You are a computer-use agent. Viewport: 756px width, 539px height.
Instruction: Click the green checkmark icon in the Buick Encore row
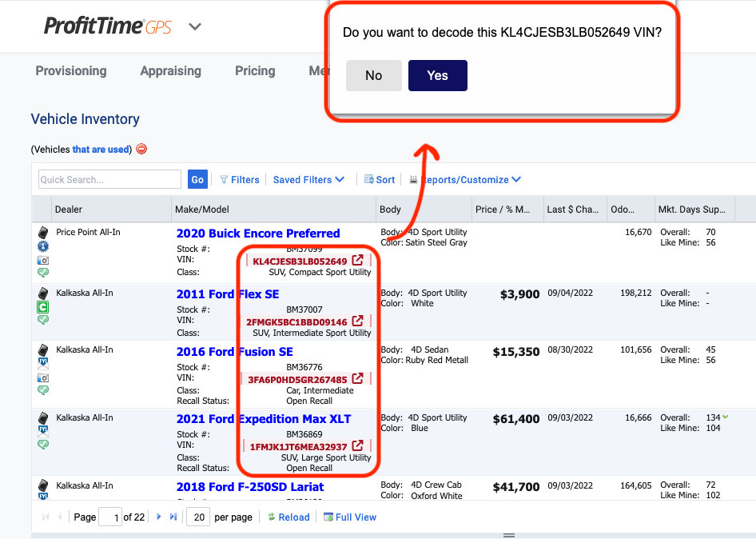(x=43, y=273)
